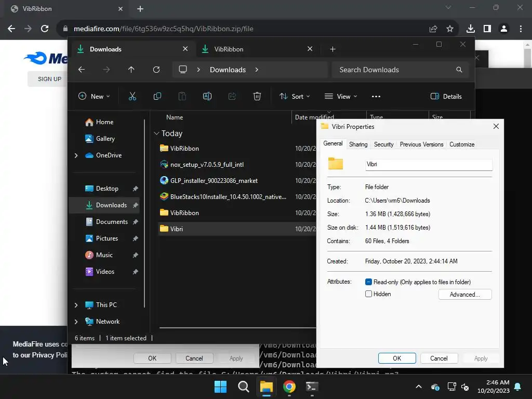Show hidden system tray icons
The width and height of the screenshot is (532, 399).
pyautogui.click(x=419, y=387)
